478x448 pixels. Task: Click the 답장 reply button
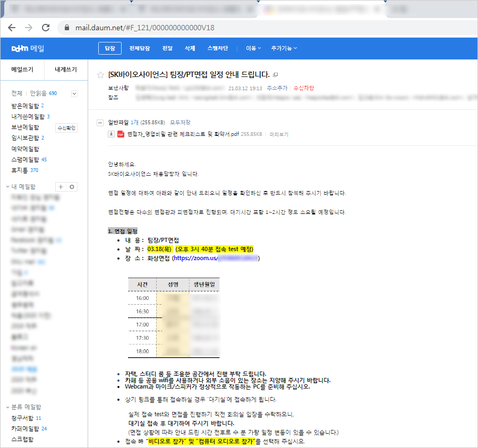click(110, 48)
